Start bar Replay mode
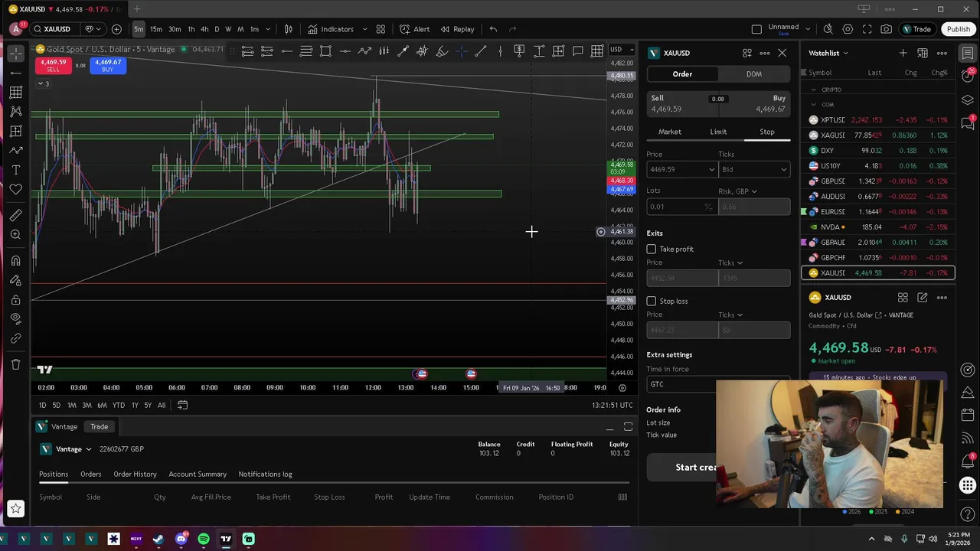This screenshot has width=980, height=551. pyautogui.click(x=456, y=29)
